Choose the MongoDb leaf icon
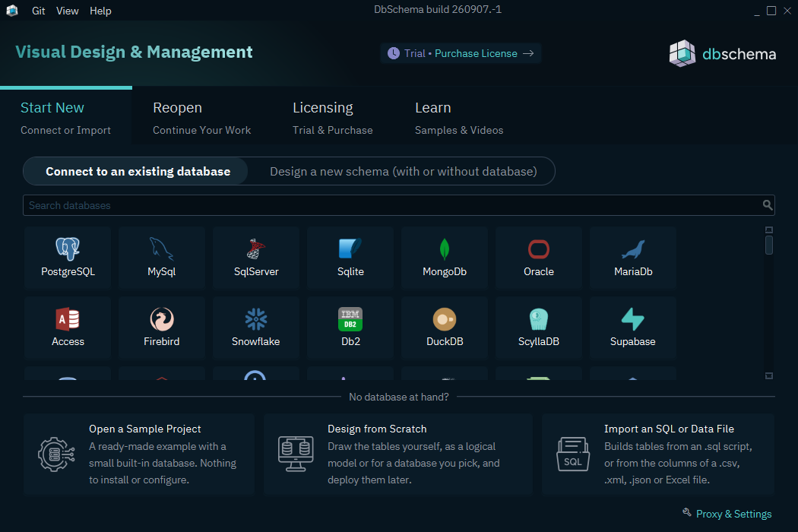The height and width of the screenshot is (532, 798). coord(445,249)
